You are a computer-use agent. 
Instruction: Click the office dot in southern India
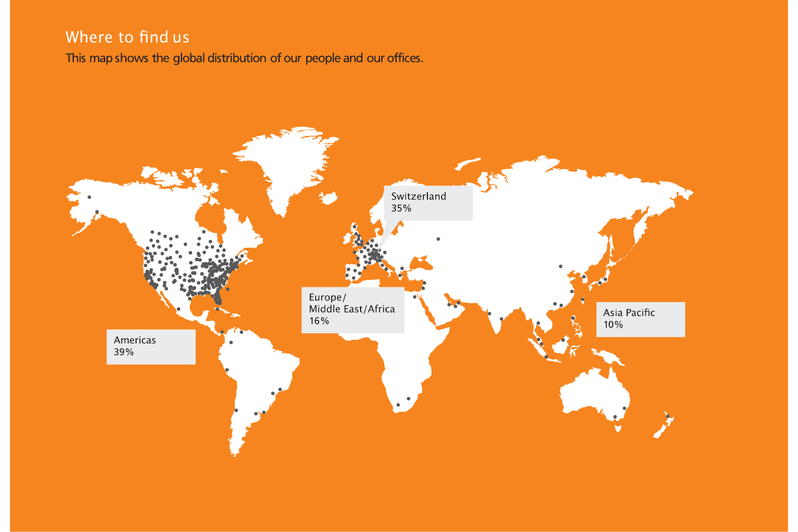pos(501,319)
